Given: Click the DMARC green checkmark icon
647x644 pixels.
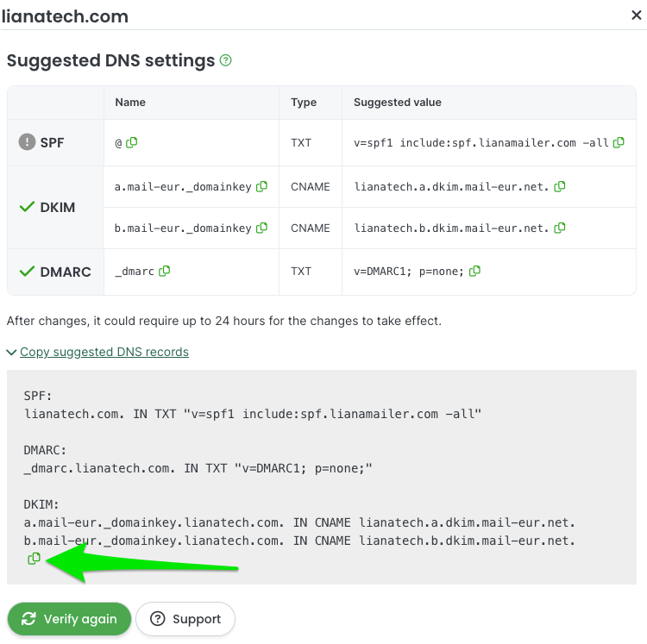Looking at the screenshot, I should coord(28,272).
